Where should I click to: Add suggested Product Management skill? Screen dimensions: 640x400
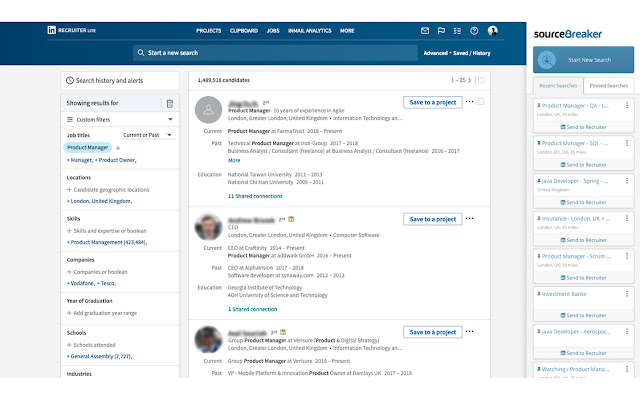point(107,242)
